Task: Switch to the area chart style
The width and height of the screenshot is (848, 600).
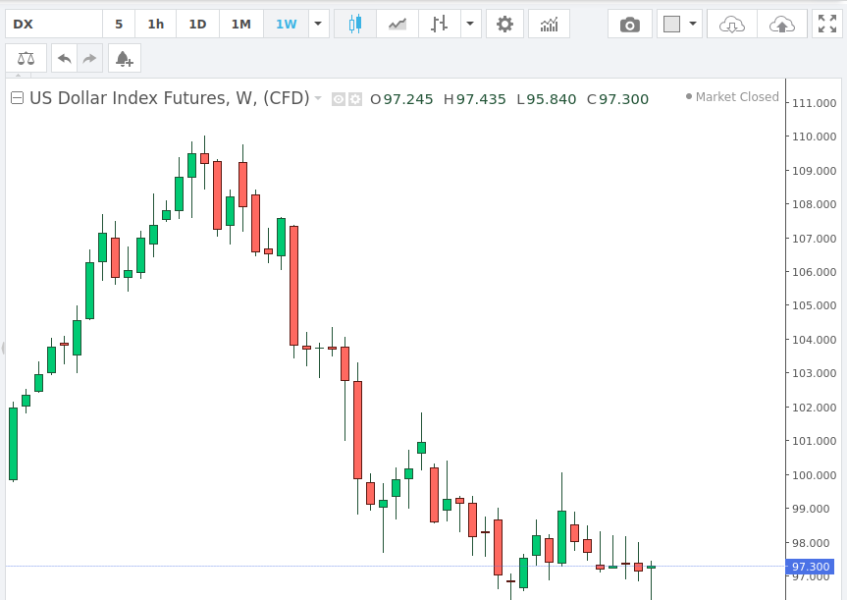Action: (397, 24)
